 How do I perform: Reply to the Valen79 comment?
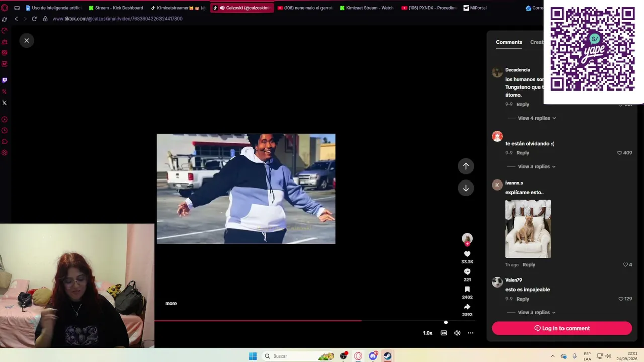pyautogui.click(x=523, y=299)
